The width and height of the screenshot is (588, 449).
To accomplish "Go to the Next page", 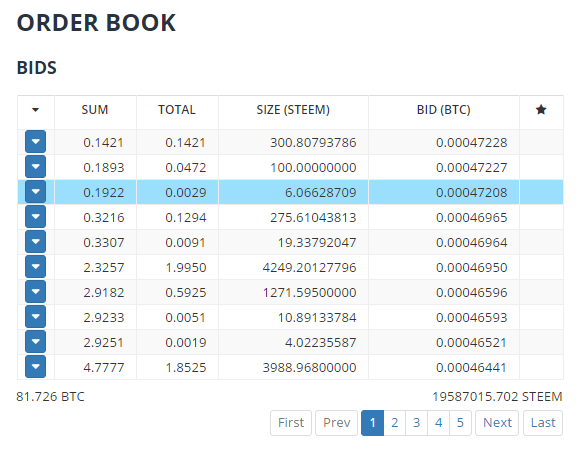I will 497,423.
